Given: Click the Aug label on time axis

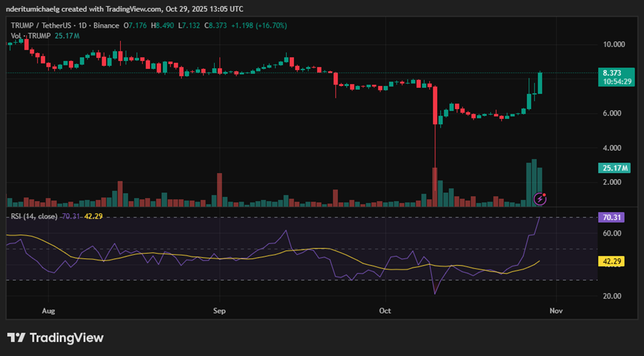Looking at the screenshot, I should [x=48, y=311].
